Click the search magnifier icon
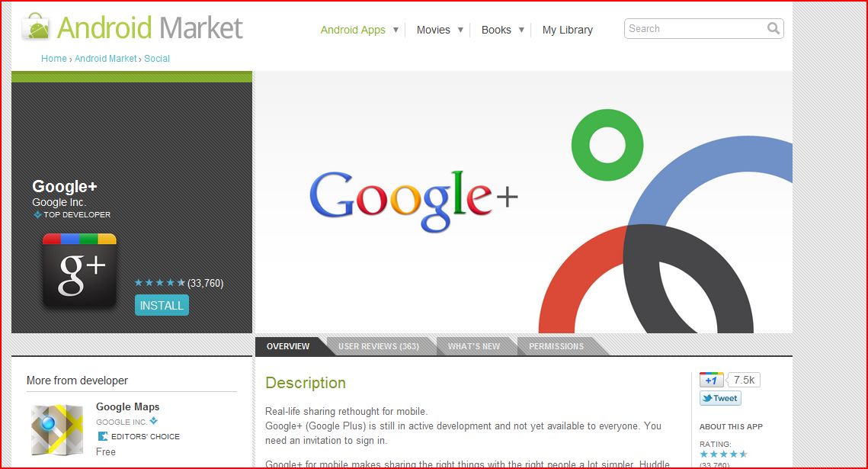Screen dimensions: 868x469 click(x=774, y=28)
